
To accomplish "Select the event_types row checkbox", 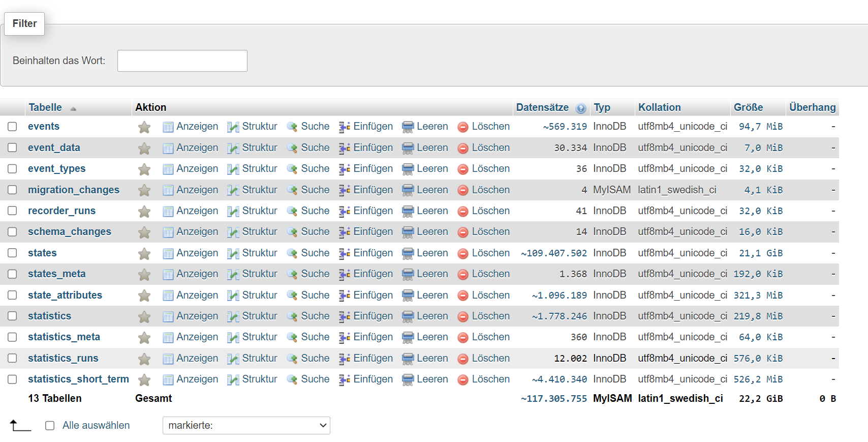I will [x=13, y=169].
